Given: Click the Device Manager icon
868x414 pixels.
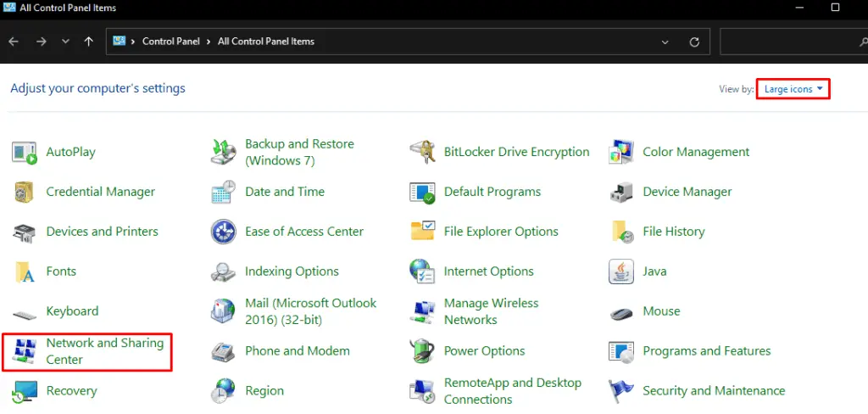Looking at the screenshot, I should point(621,193).
